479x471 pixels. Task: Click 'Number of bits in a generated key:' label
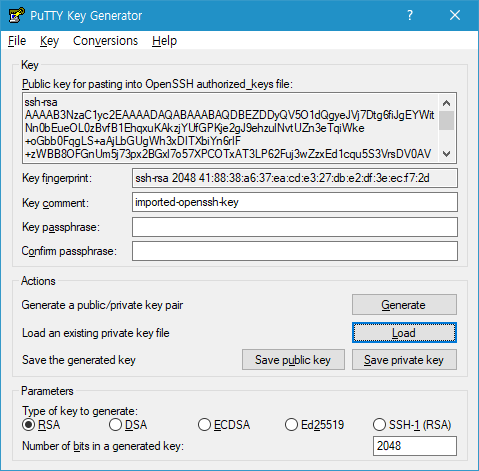pyautogui.click(x=103, y=446)
